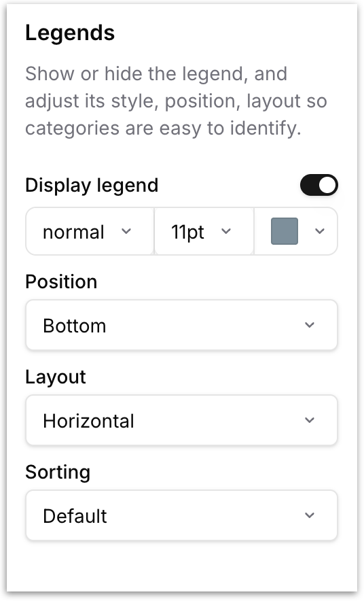Expand the chevron beside the color swatch
The height and width of the screenshot is (601, 364).
coord(320,231)
